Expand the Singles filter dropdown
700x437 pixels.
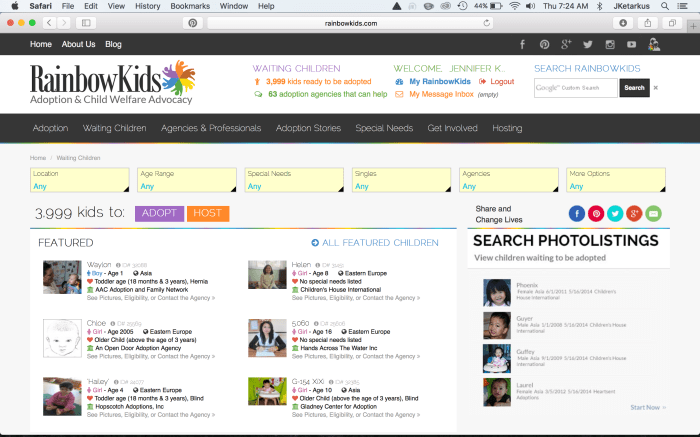[401, 180]
